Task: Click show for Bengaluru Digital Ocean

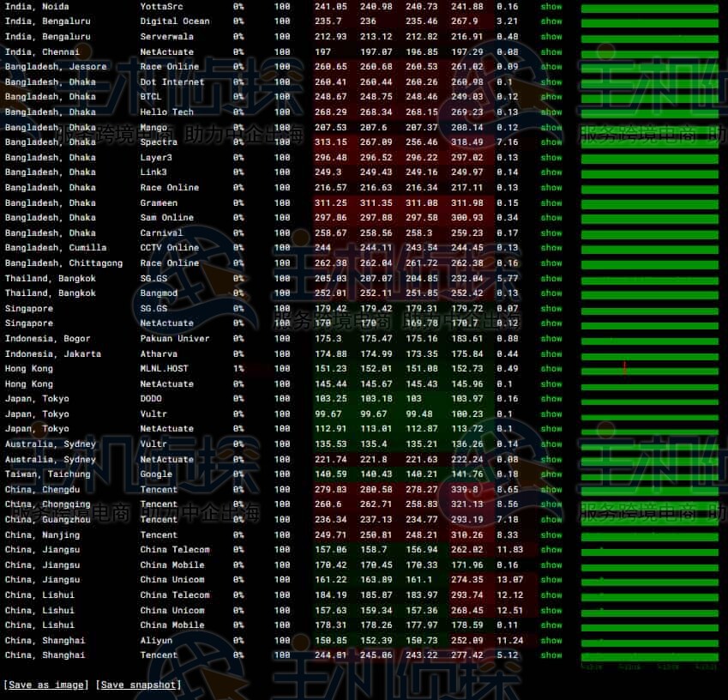Action: (551, 21)
